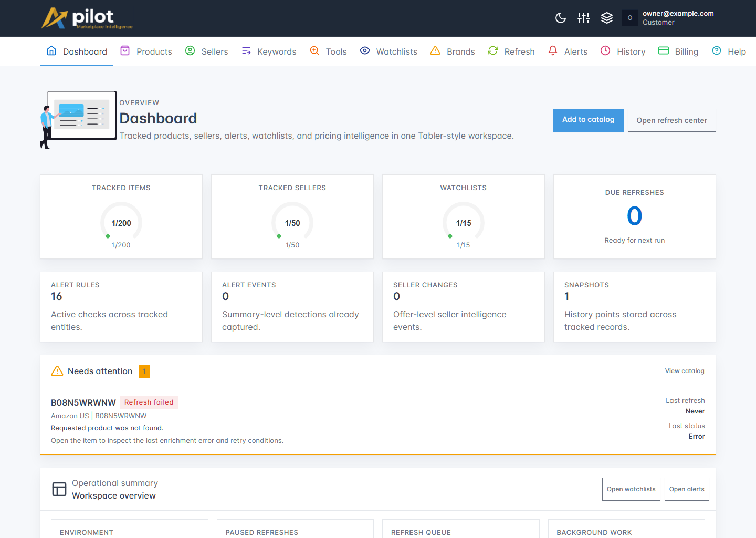
Task: Open the Keywords tab
Action: pyautogui.click(x=269, y=51)
